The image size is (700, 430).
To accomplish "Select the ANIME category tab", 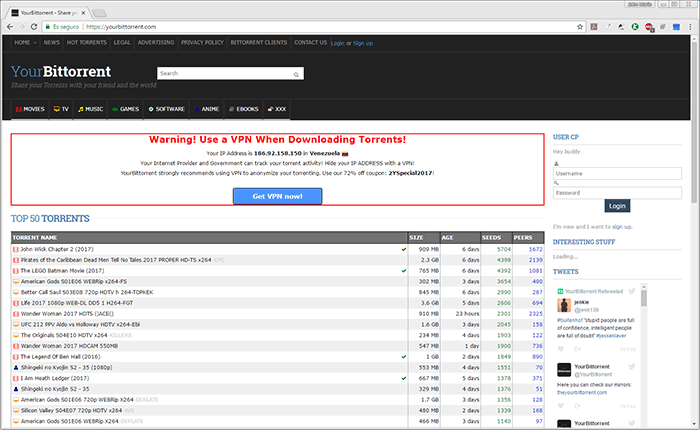I will tap(207, 109).
